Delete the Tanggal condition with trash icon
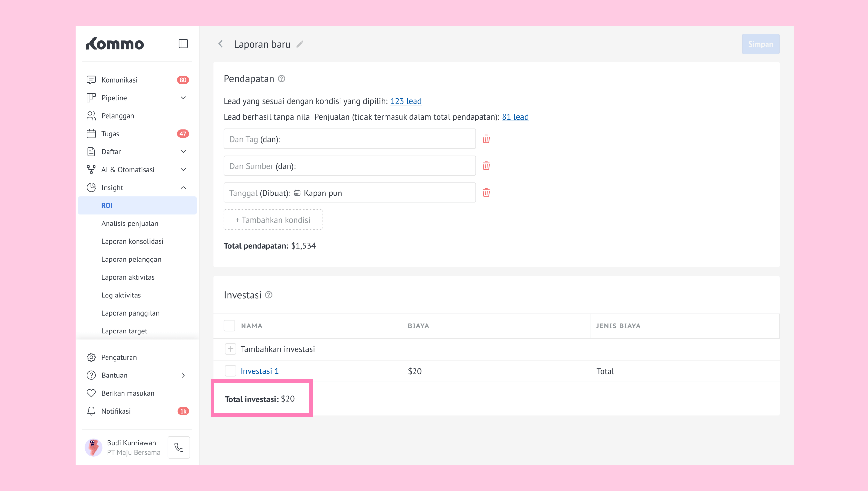Viewport: 868px width, 491px height. [x=486, y=193]
